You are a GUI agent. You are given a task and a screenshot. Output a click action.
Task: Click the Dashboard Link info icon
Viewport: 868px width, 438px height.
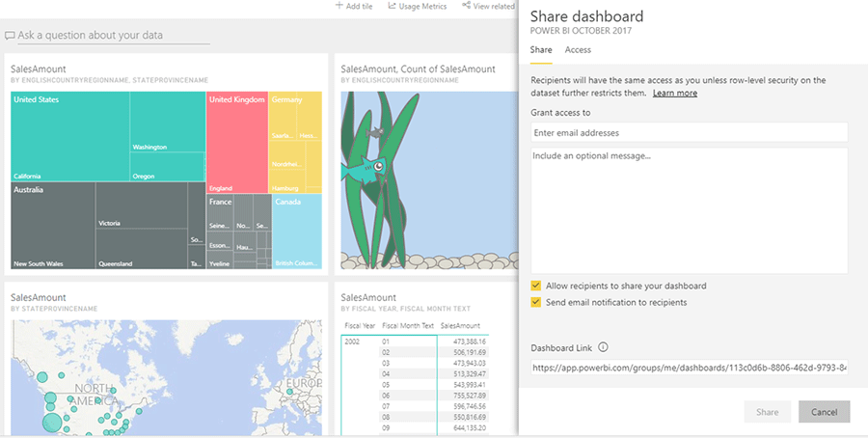603,347
